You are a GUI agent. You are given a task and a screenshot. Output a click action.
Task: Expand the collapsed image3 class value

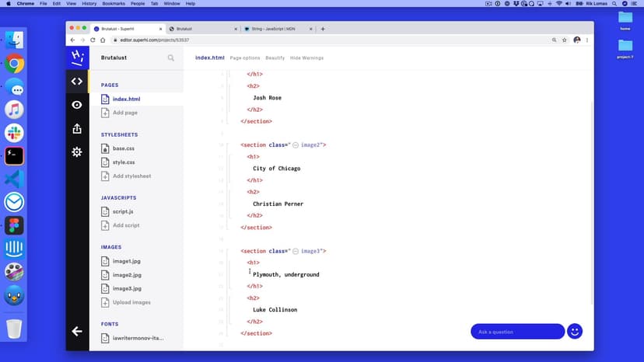click(296, 251)
